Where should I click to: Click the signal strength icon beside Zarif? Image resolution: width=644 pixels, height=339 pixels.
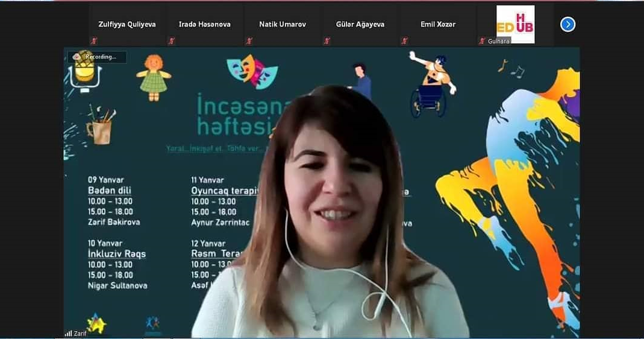pyautogui.click(x=68, y=333)
